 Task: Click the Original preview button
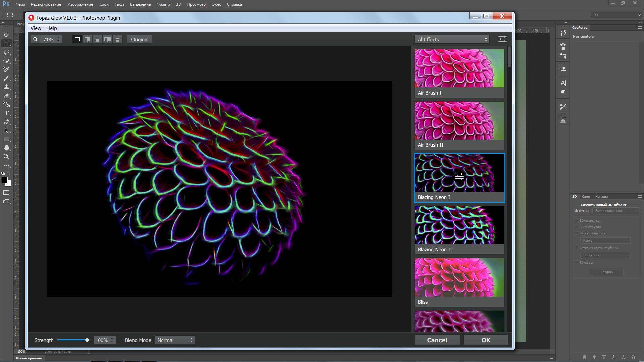140,39
